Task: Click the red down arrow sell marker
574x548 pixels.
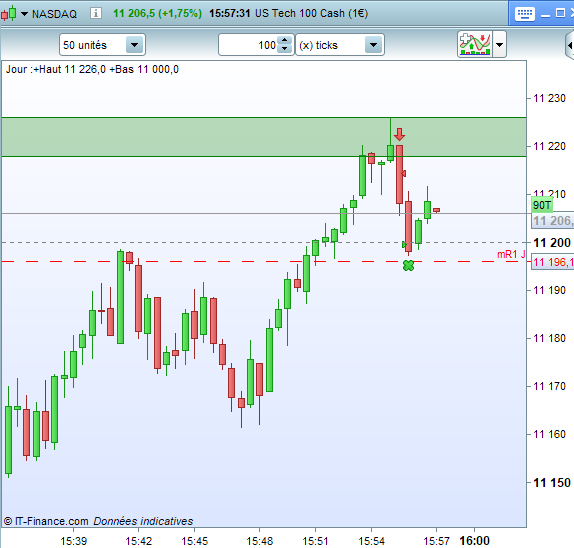Action: point(399,134)
